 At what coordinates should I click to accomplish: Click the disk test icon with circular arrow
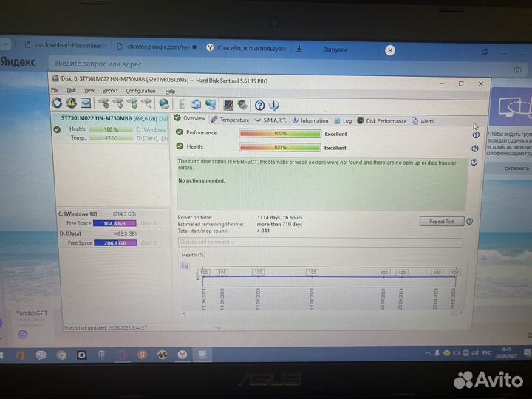coord(118,103)
